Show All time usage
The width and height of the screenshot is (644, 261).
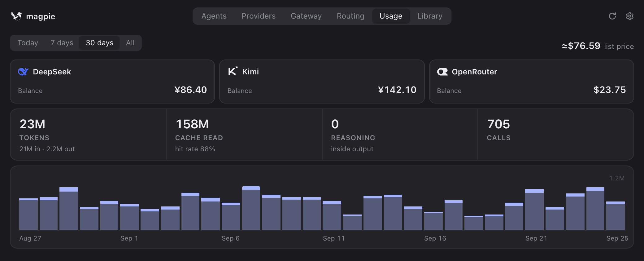click(x=130, y=43)
